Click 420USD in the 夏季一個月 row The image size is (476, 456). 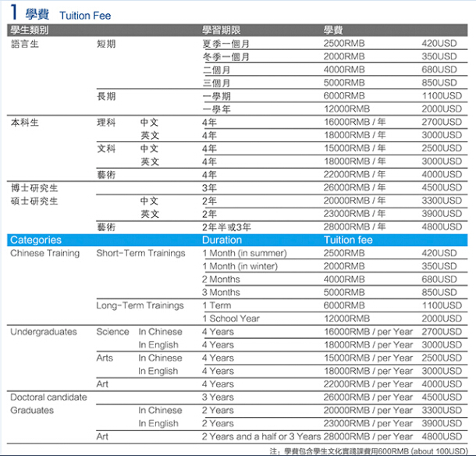(439, 44)
